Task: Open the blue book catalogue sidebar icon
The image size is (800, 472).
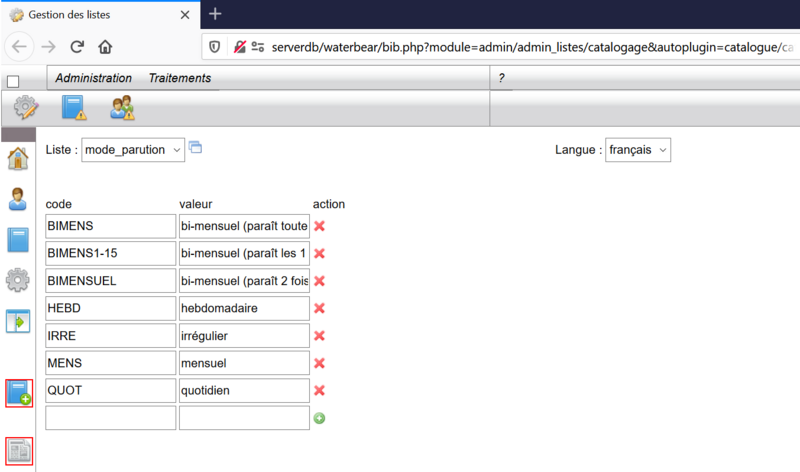Action: tap(18, 240)
